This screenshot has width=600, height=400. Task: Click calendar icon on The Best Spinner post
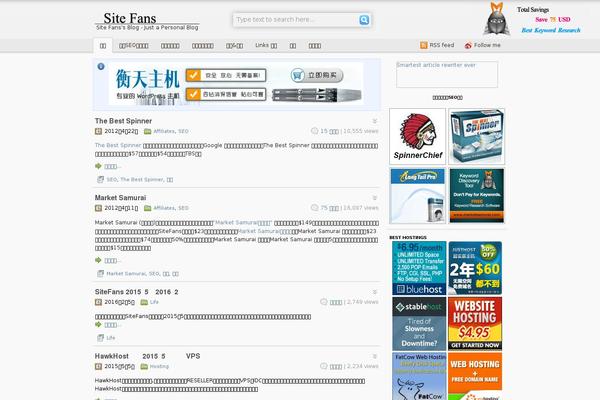coord(98,131)
